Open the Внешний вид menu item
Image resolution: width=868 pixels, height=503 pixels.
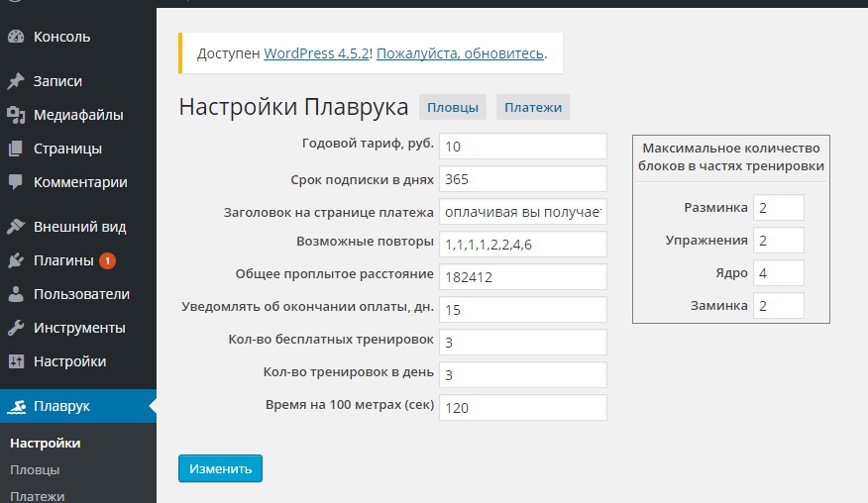(x=78, y=227)
